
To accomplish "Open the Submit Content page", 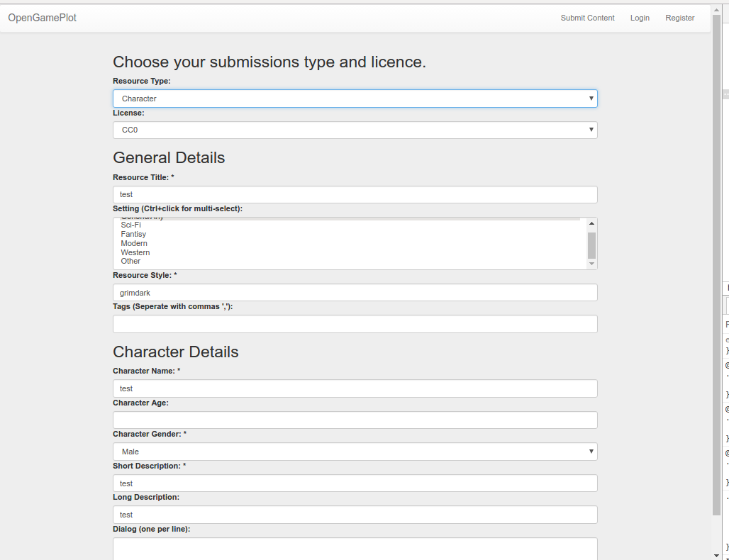I will coord(587,18).
